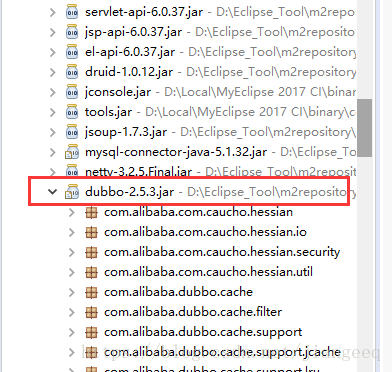Click the jsoup-1.7.3.jar jar icon
Image resolution: width=392 pixels, height=372 pixels.
72,132
